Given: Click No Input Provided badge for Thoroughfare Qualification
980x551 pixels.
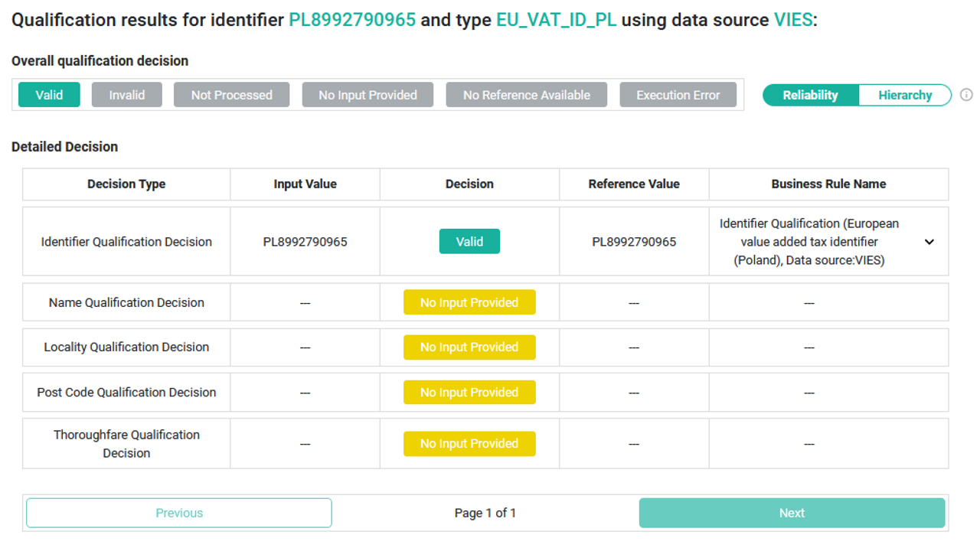Looking at the screenshot, I should click(x=469, y=444).
